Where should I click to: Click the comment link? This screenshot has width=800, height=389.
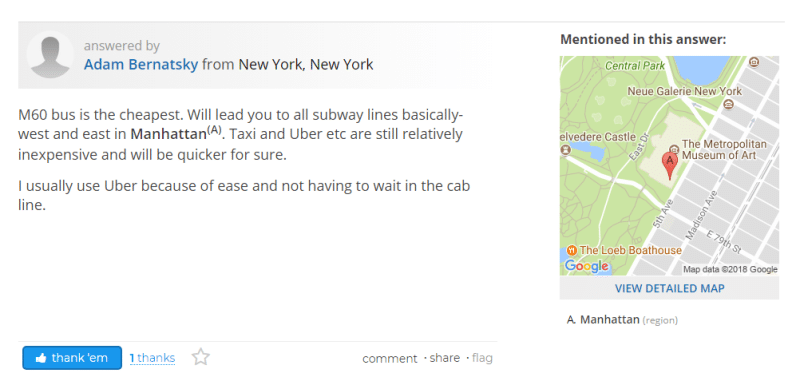tap(390, 358)
